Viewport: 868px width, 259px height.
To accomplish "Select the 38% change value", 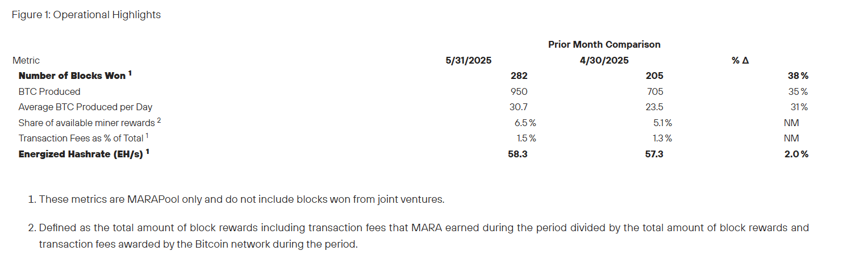I will coord(797,76).
